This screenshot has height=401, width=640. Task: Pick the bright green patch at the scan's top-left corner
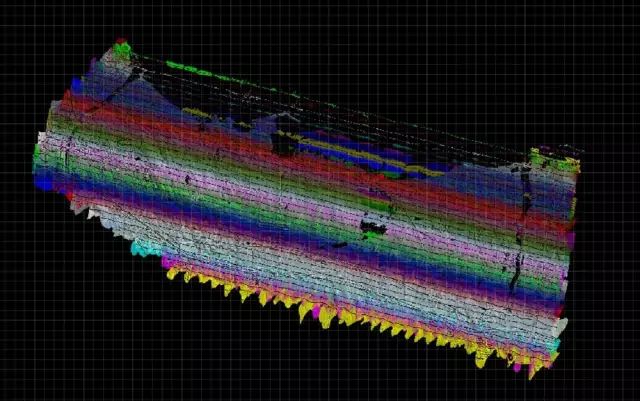[x=122, y=50]
